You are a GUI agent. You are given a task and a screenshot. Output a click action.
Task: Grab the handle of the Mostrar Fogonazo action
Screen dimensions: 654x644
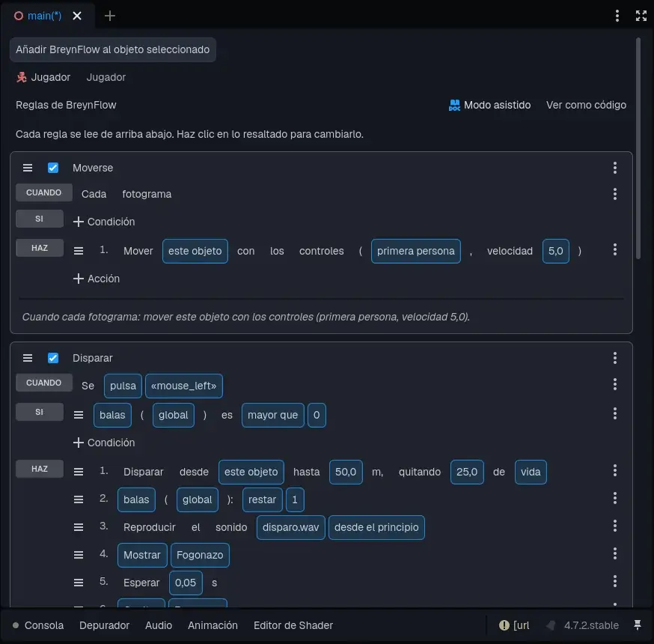coord(79,555)
